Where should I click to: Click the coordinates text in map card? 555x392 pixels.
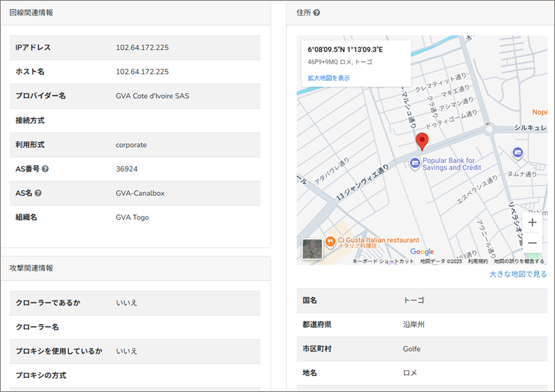click(x=345, y=50)
